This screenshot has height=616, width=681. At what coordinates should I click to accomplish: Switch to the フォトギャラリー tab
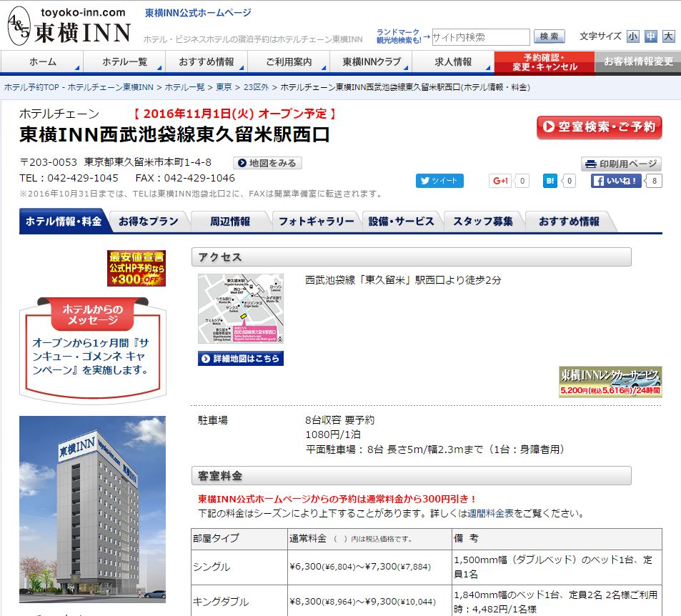point(316,222)
